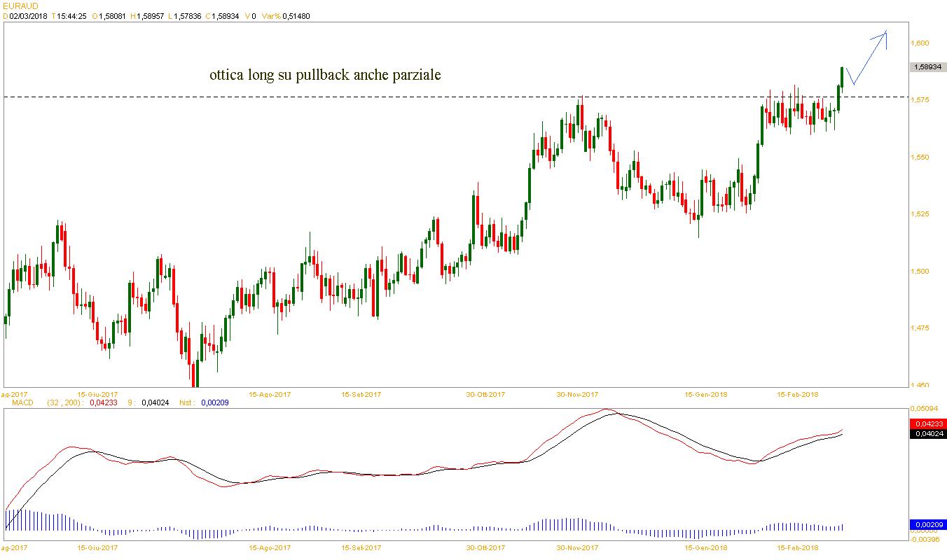The width and height of the screenshot is (947, 560).
Task: Click the current price tag 1,58934 on the price axis
Action: click(927, 66)
